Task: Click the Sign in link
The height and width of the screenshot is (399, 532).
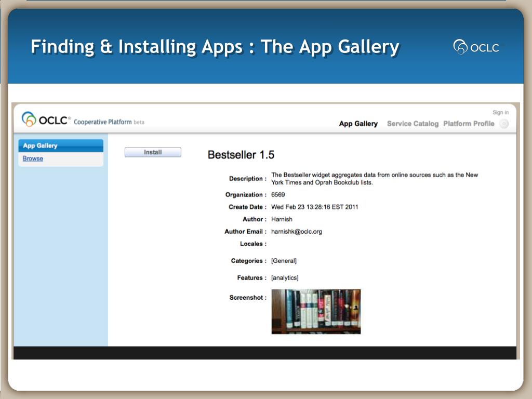Action: click(500, 112)
